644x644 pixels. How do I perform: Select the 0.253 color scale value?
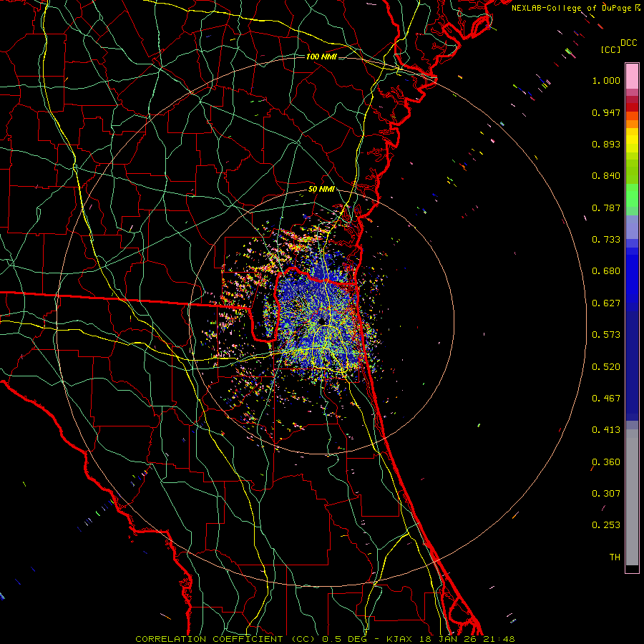point(606,525)
